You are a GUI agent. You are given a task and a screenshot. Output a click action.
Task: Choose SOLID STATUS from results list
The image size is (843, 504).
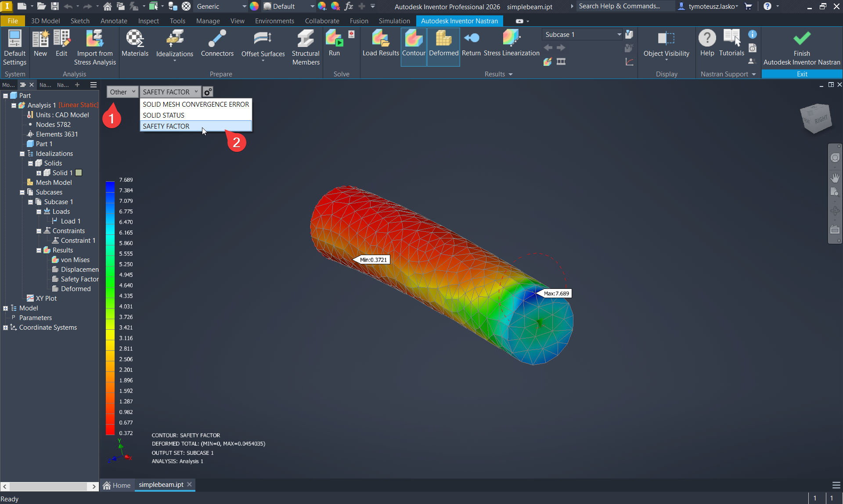[x=163, y=115]
